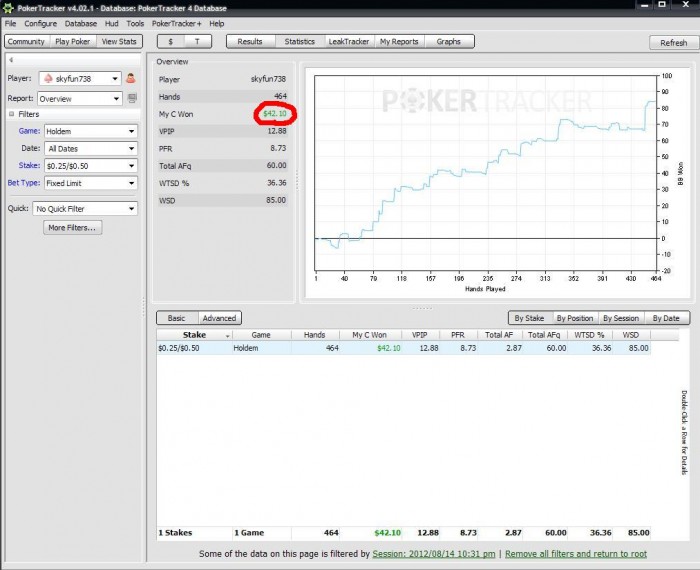Click the report settings icon next to Overview
The height and width of the screenshot is (570, 700).
tap(132, 98)
